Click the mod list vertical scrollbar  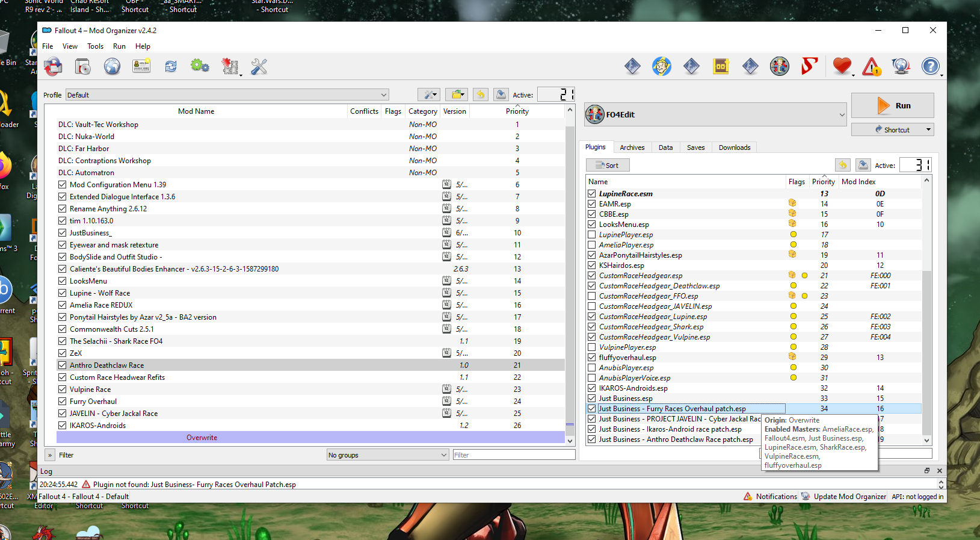click(x=570, y=276)
